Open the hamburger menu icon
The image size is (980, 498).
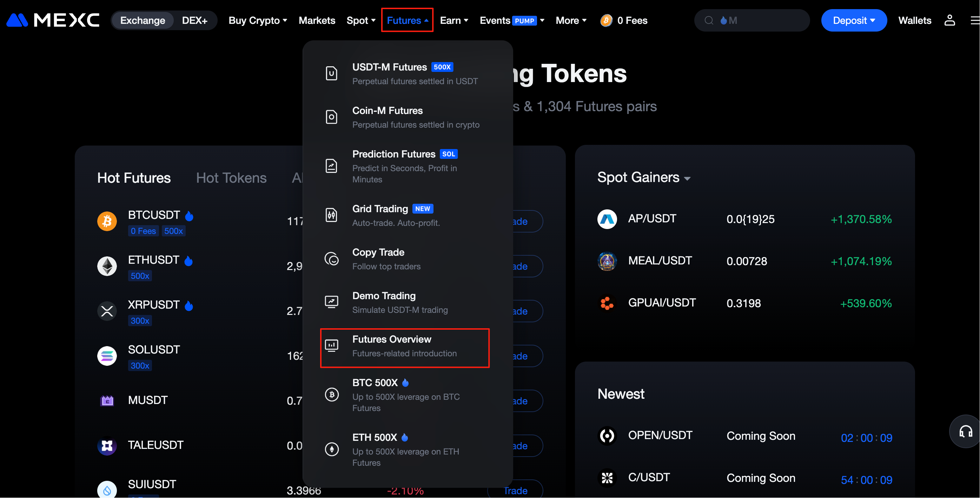pos(975,21)
